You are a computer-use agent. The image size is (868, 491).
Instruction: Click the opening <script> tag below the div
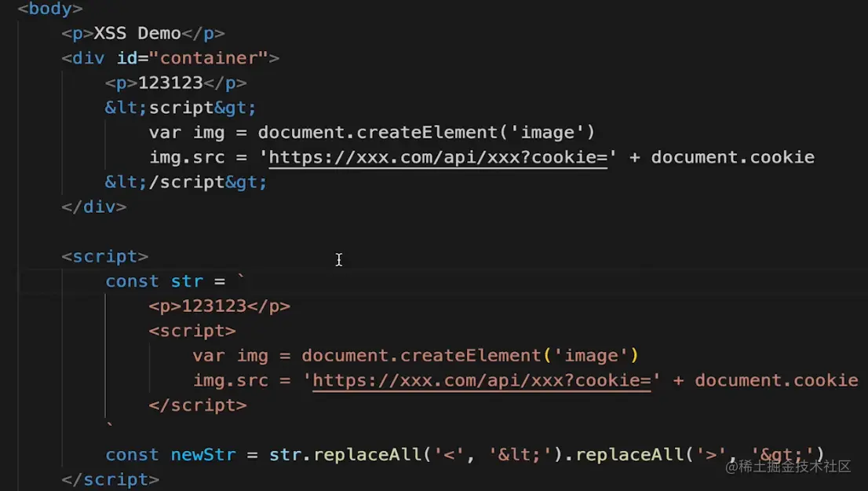(x=105, y=257)
